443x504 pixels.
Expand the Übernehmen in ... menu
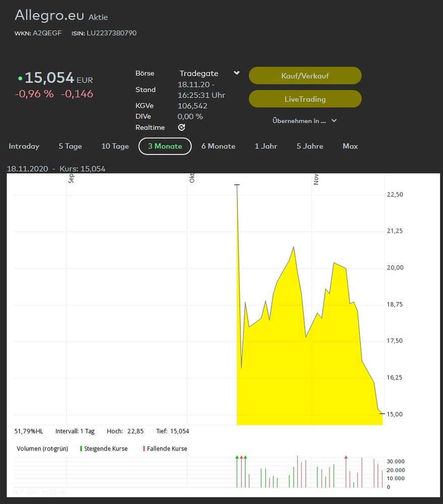[304, 121]
